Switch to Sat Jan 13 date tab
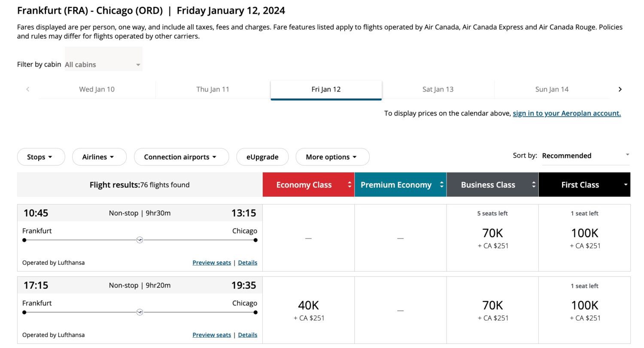 coord(438,89)
